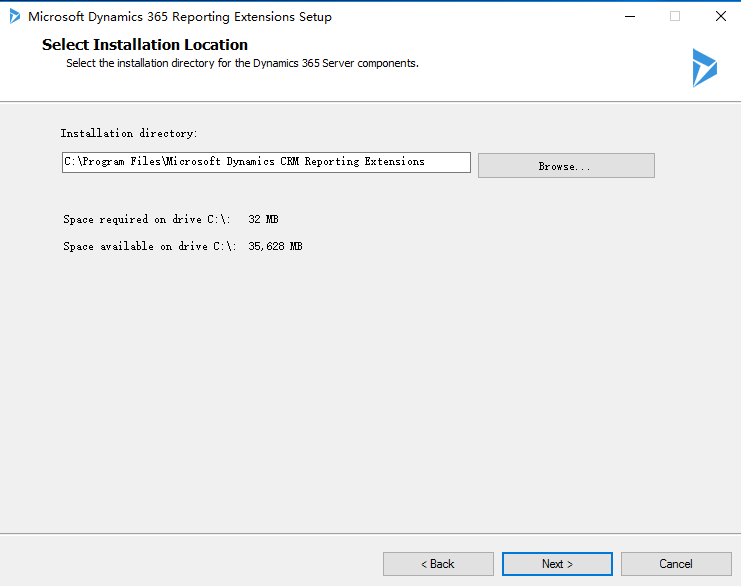Click the 'Space available on drive C:\' text
741x586 pixels.
coord(149,246)
